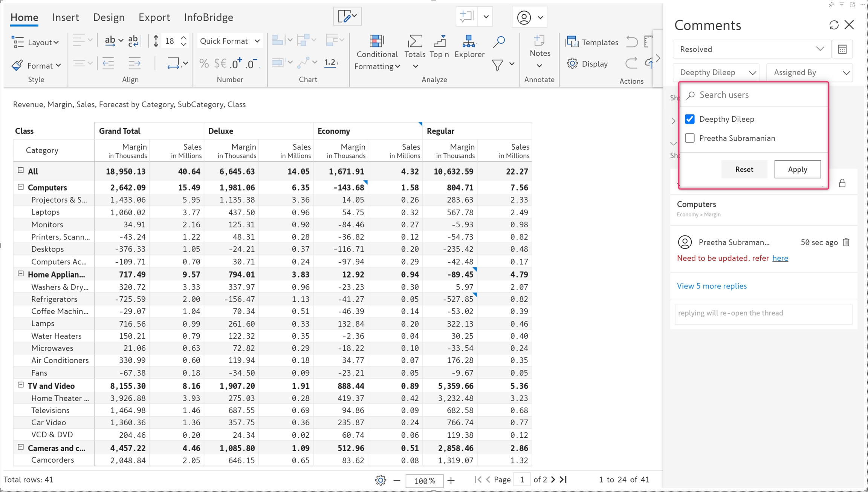Click the percent number format icon
This screenshot has width=868, height=492.
(x=204, y=63)
